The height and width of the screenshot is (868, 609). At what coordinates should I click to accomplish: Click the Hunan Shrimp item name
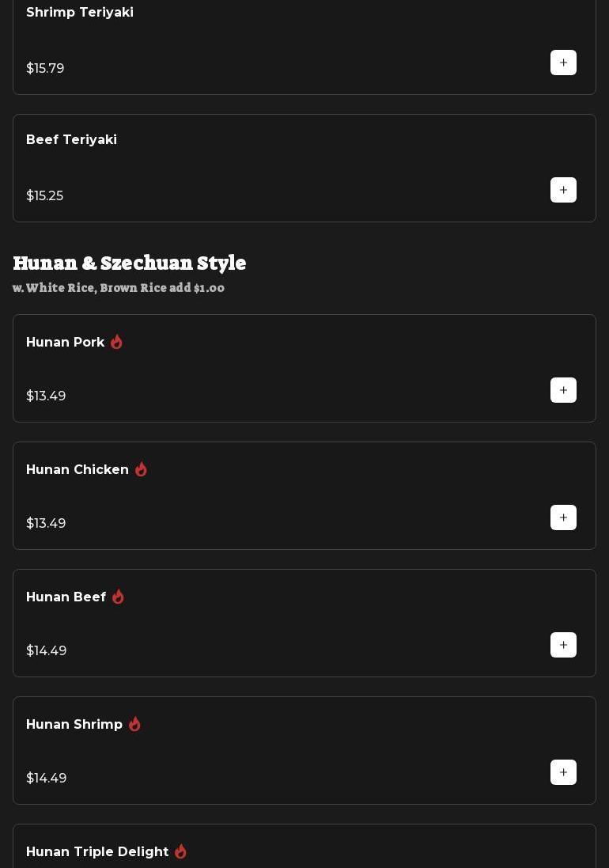(x=74, y=725)
